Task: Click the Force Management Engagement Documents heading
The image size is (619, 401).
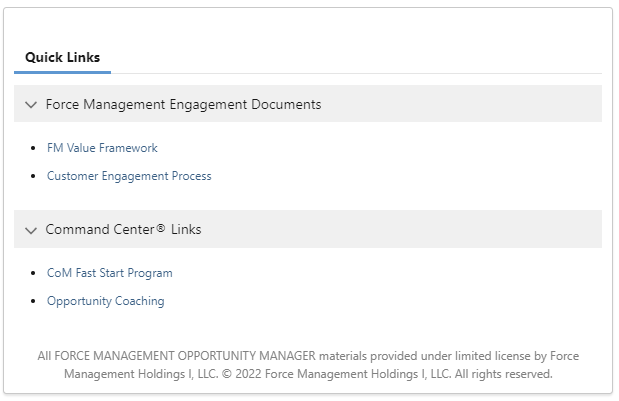Action: click(183, 104)
